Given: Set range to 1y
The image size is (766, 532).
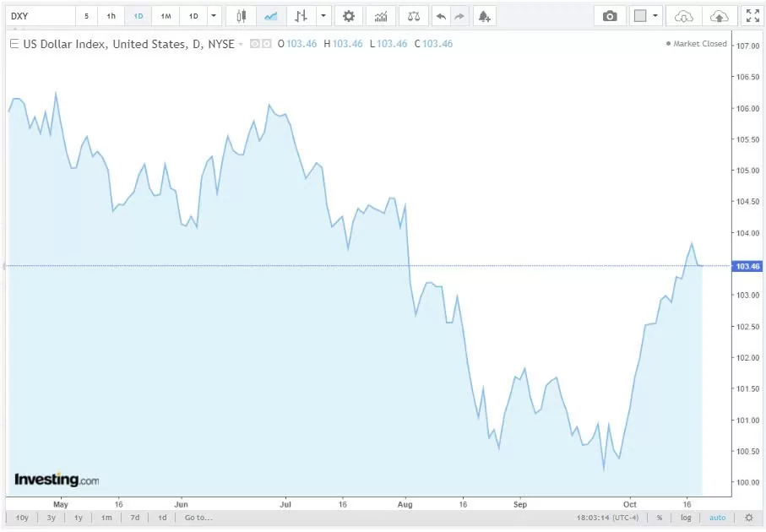Looking at the screenshot, I should [79, 518].
